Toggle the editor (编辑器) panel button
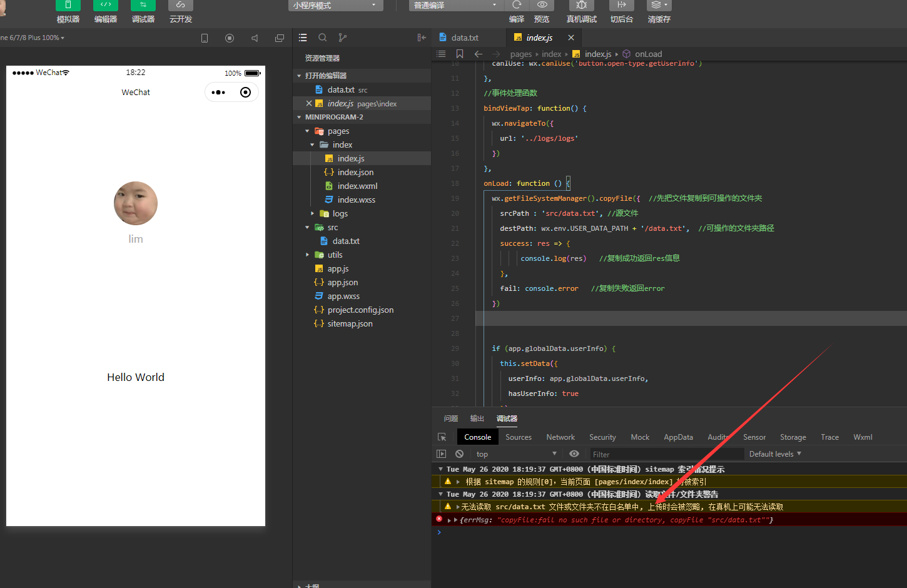Screen dimensions: 907x588 106,6
